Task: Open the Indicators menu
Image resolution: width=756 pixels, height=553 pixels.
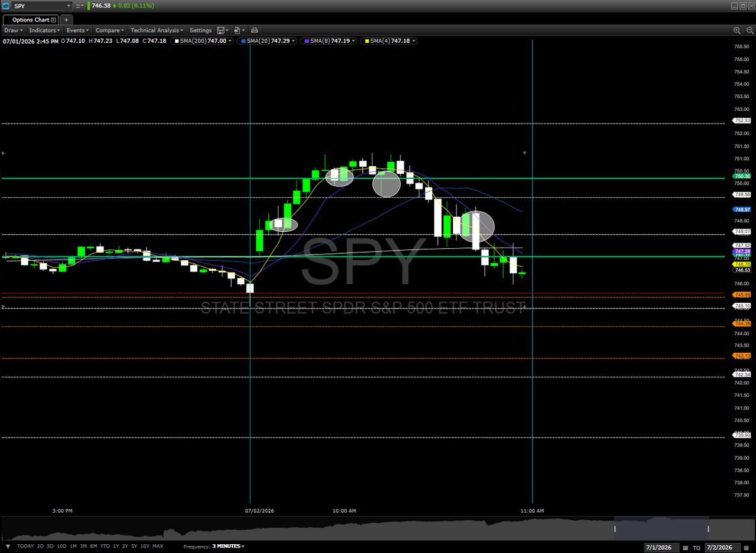Action: pyautogui.click(x=45, y=30)
